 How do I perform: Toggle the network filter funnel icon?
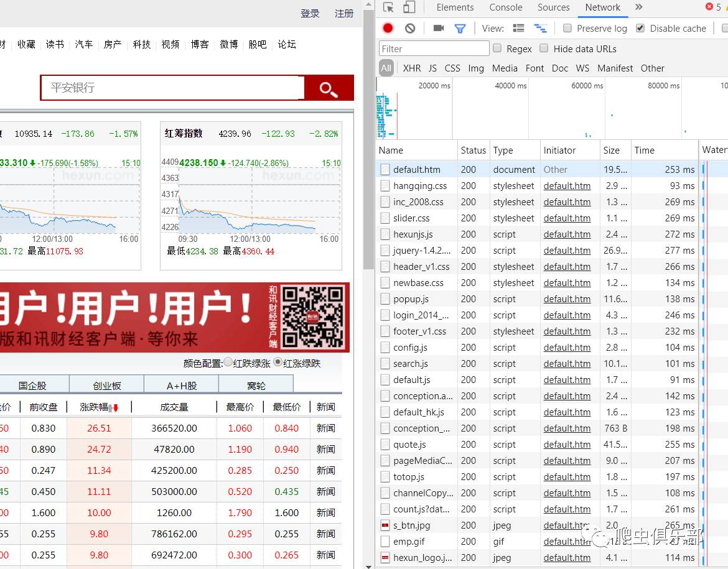(x=460, y=29)
